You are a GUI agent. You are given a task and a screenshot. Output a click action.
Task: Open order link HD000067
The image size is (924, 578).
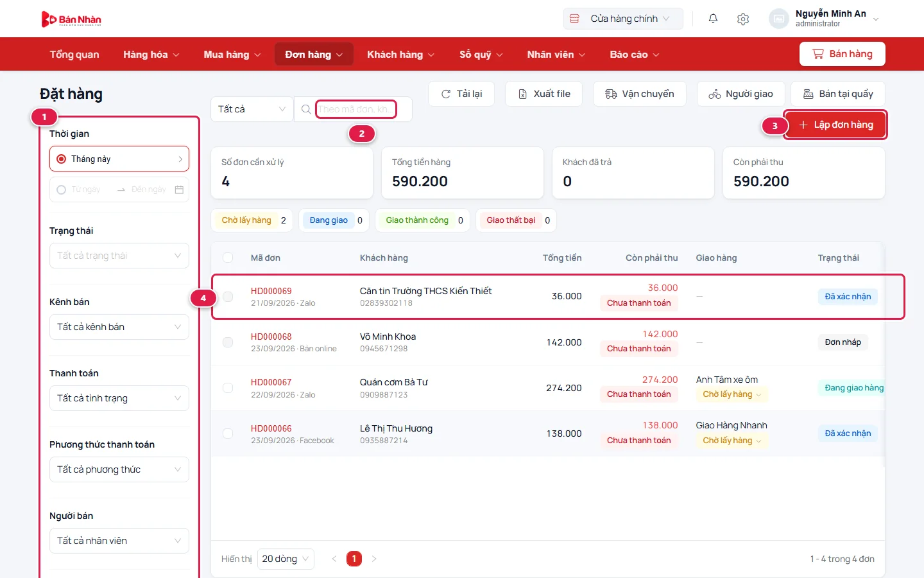pos(271,382)
